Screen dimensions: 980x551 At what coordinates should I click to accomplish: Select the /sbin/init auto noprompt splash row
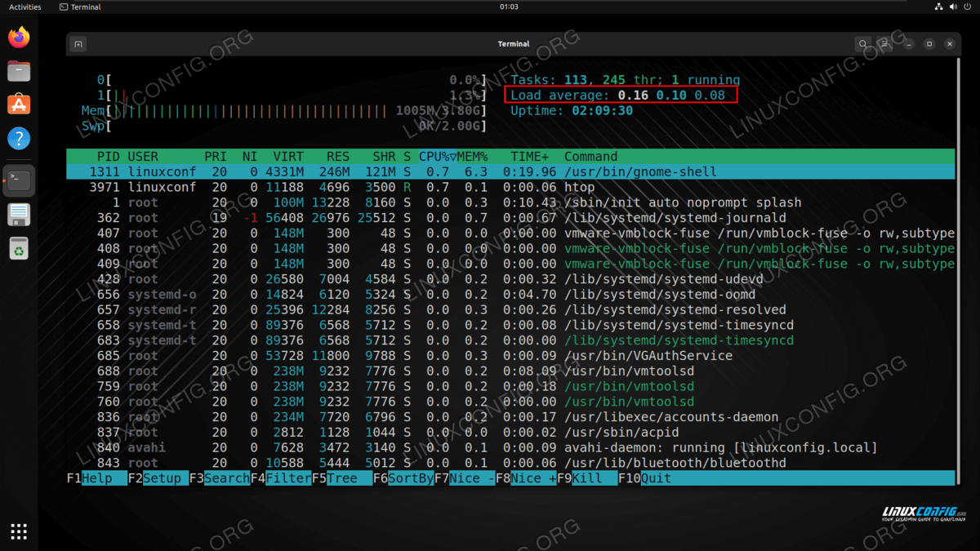coord(510,202)
